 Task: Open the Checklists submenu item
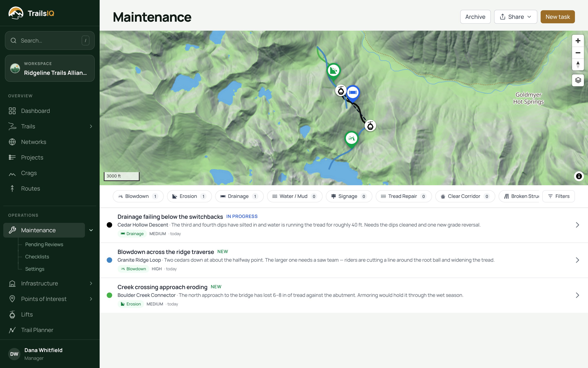(x=37, y=257)
